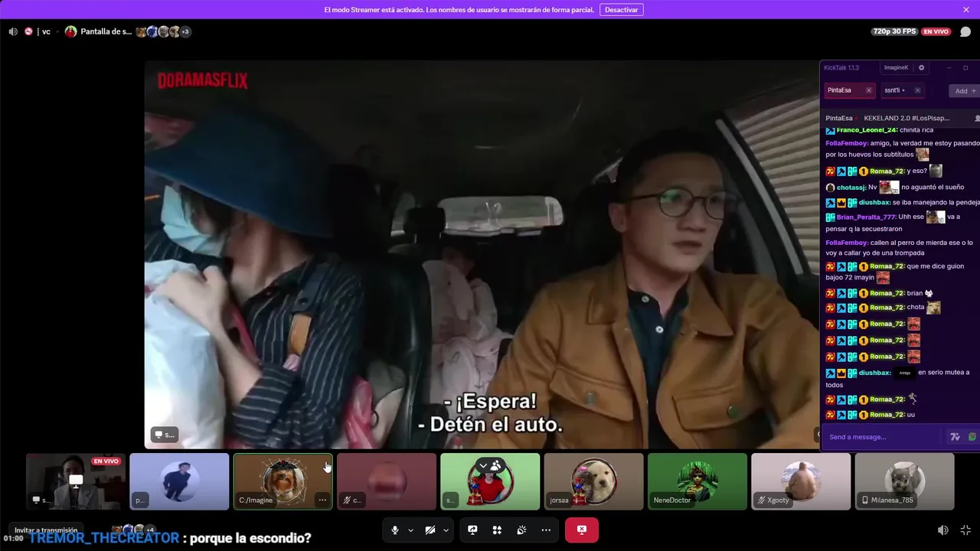Viewport: 980px width, 551px height.
Task: Close the PintaEsa chat tab
Action: pos(868,90)
